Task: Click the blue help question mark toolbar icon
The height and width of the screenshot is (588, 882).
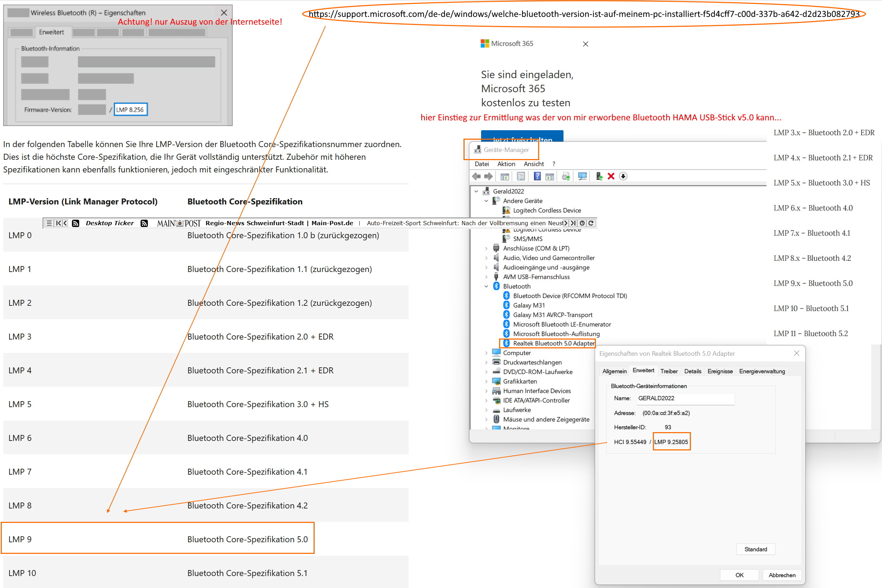Action: pyautogui.click(x=537, y=176)
